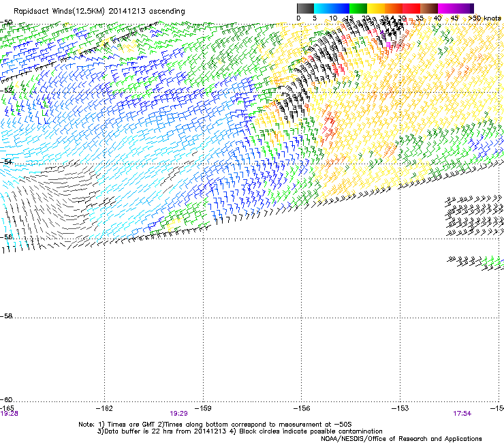Click the green 15-20 knots legend swatch
The image size is (504, 443).
358,8
